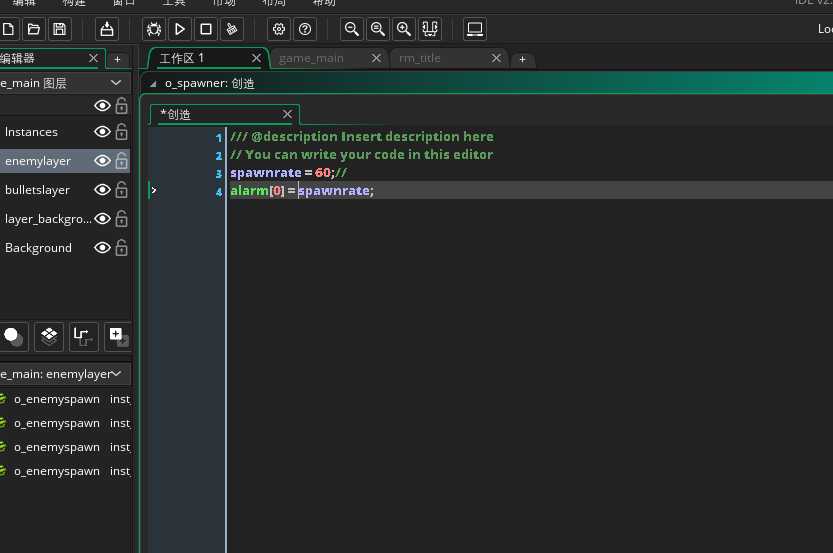Open the e_main: enemylayer properties dropdown

click(118, 374)
